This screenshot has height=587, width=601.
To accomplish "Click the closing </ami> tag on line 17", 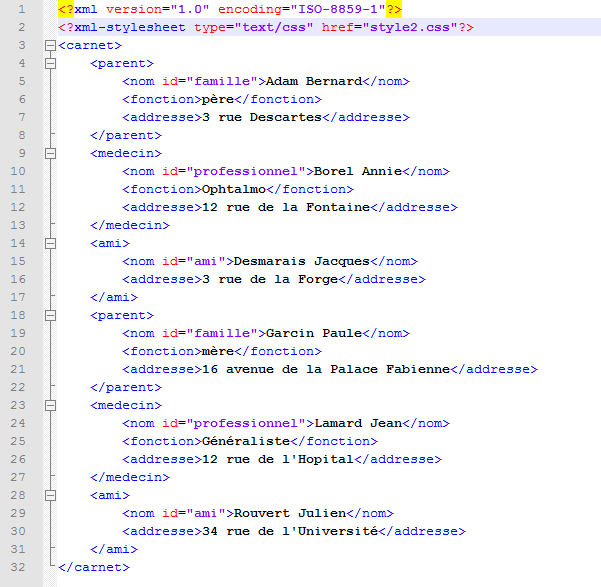I will [x=114, y=298].
